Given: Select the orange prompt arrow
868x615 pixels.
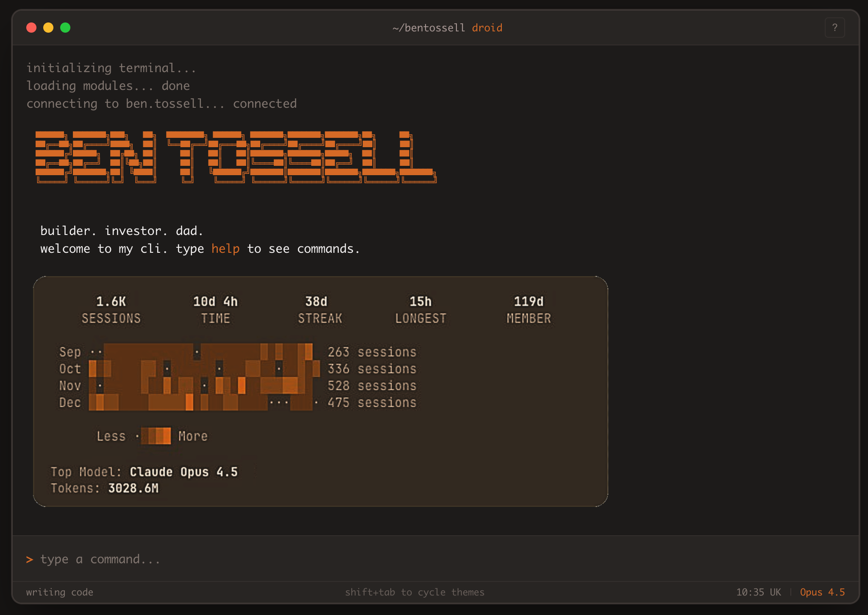Looking at the screenshot, I should coord(30,559).
